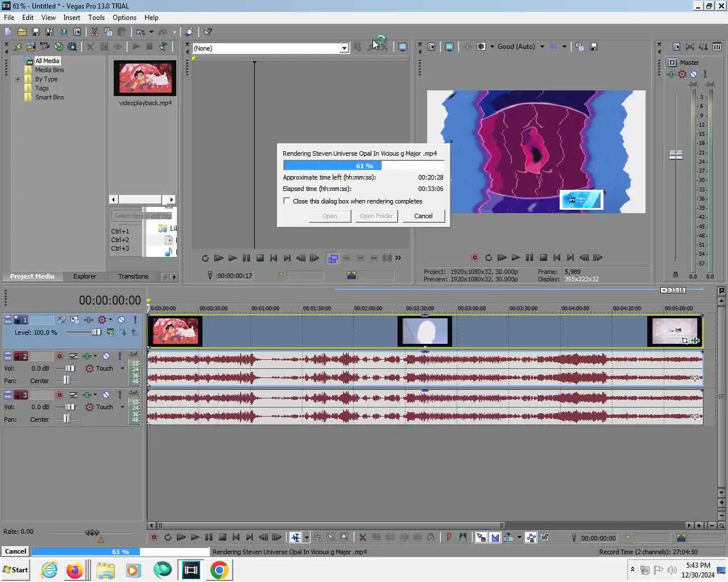This screenshot has width=728, height=582.
Task: Switch to the Explorer tab
Action: [84, 276]
